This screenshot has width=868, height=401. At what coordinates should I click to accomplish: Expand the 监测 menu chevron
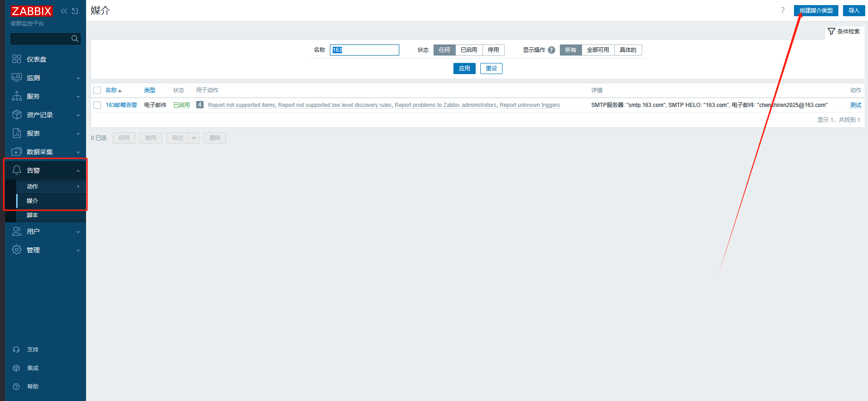[x=78, y=78]
